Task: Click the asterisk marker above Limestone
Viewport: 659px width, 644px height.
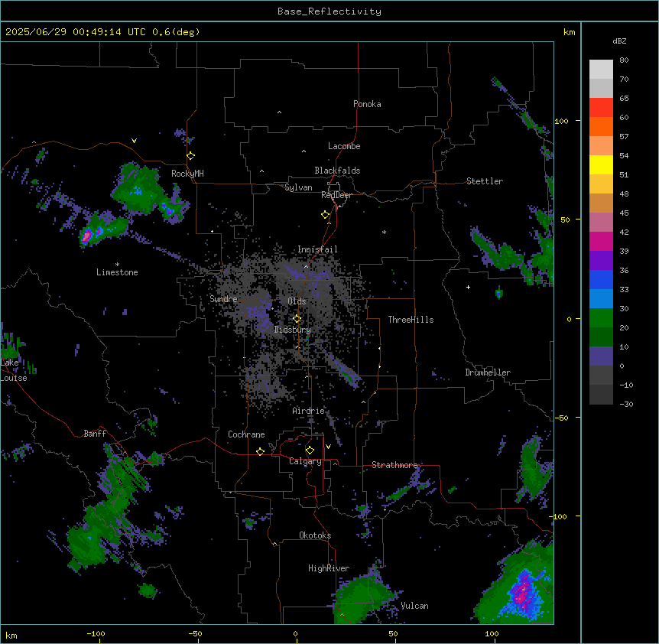Action: click(x=117, y=265)
